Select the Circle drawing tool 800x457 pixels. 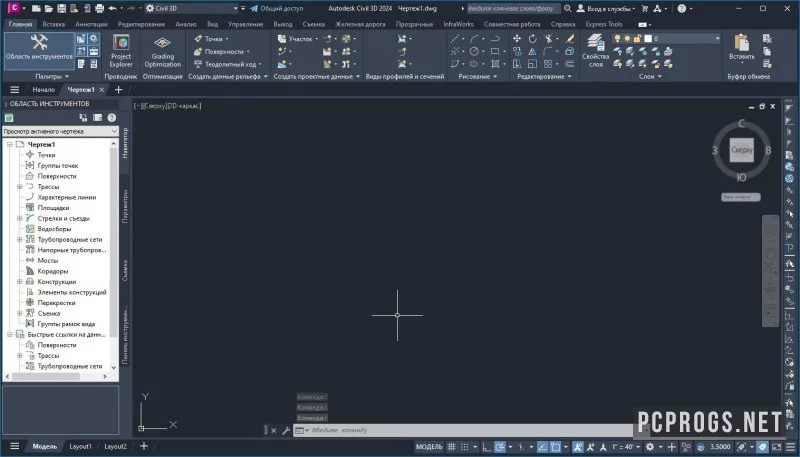[474, 52]
